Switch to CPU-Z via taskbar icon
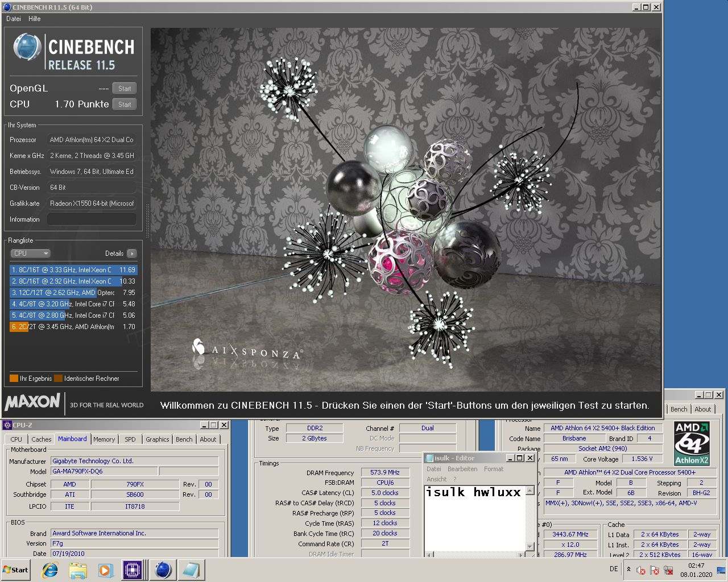Image resolution: width=728 pixels, height=582 pixels. (x=133, y=570)
